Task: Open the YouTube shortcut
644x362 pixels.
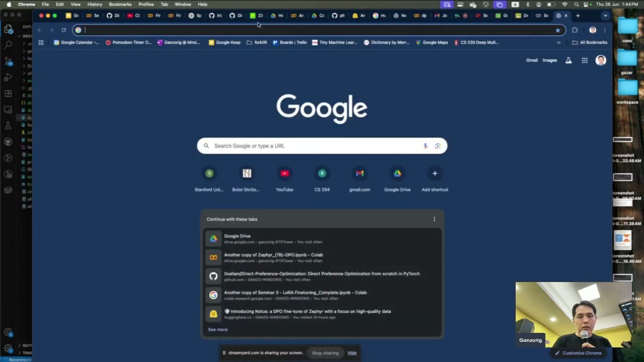Action: coord(284,179)
